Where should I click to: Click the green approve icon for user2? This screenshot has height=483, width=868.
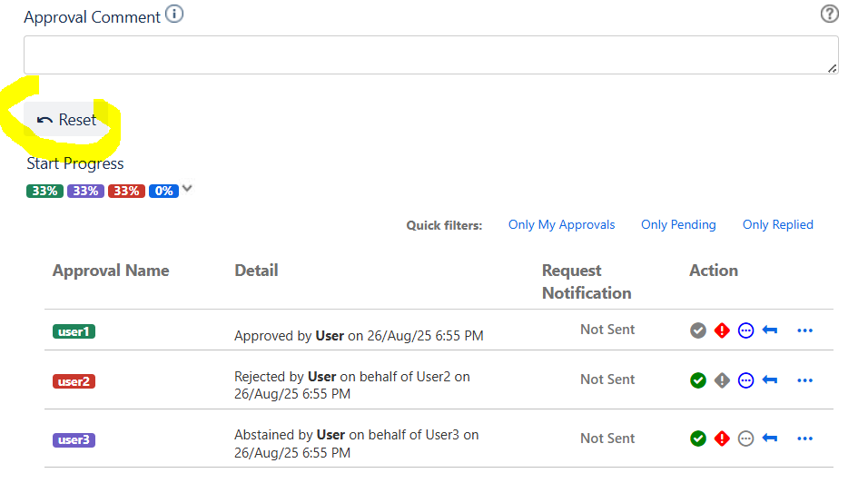(698, 380)
